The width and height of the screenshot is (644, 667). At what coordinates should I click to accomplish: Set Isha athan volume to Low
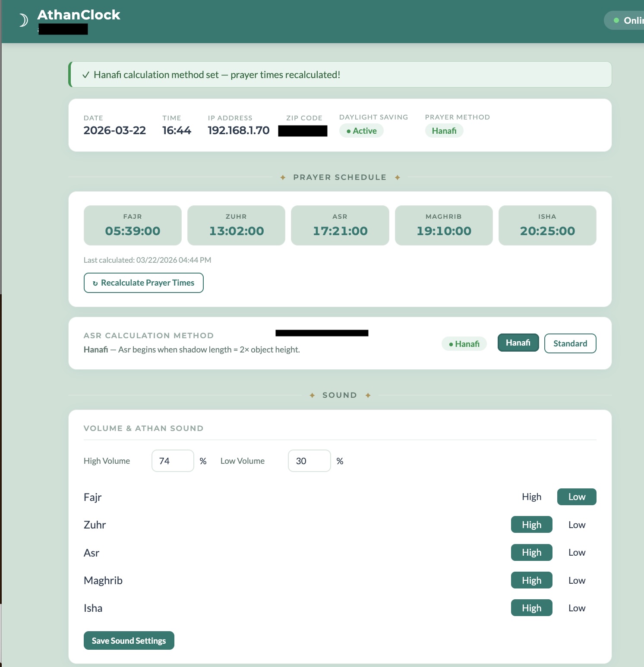click(577, 608)
